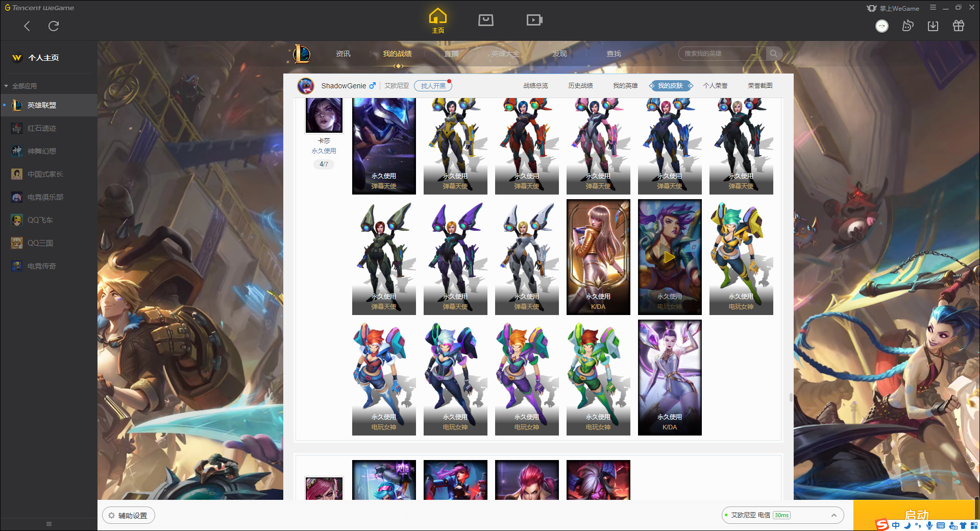Open the 个人荣誉 sub-tab
The height and width of the screenshot is (531, 980).
pyautogui.click(x=715, y=86)
